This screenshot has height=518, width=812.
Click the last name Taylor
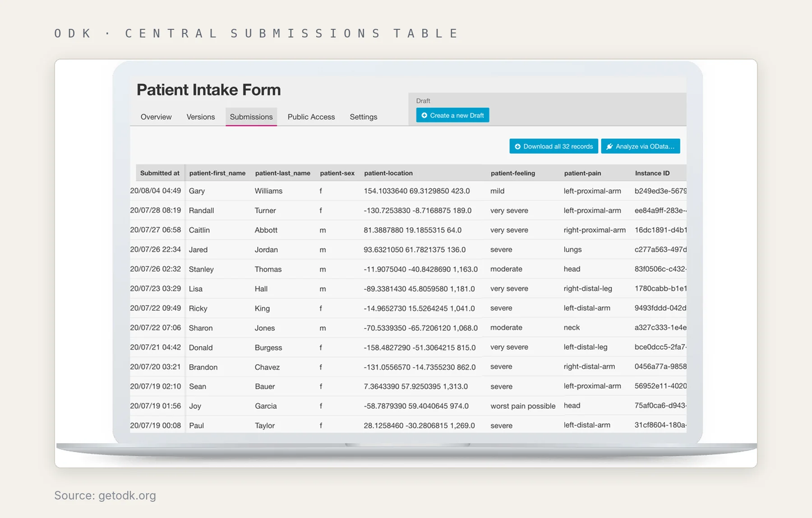pyautogui.click(x=265, y=425)
